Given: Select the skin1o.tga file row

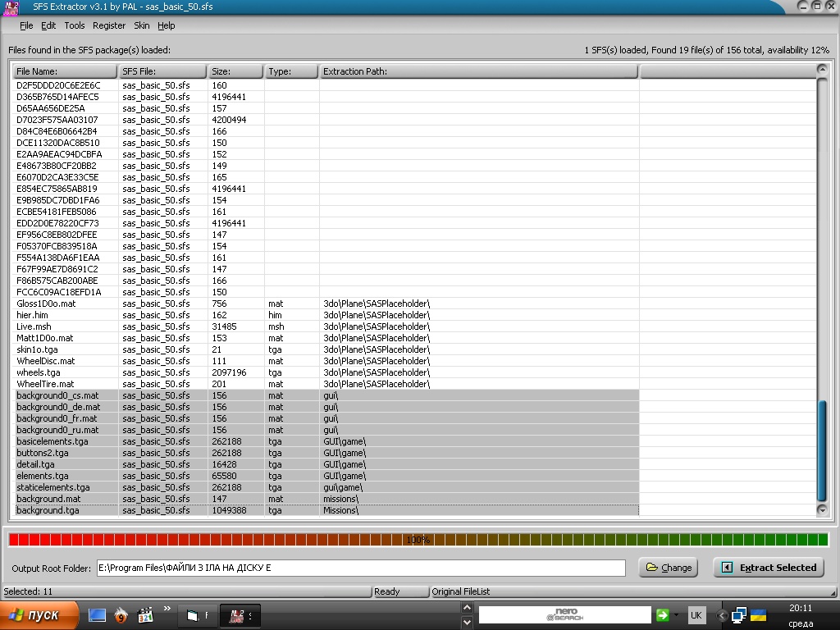Looking at the screenshot, I should tap(326, 349).
